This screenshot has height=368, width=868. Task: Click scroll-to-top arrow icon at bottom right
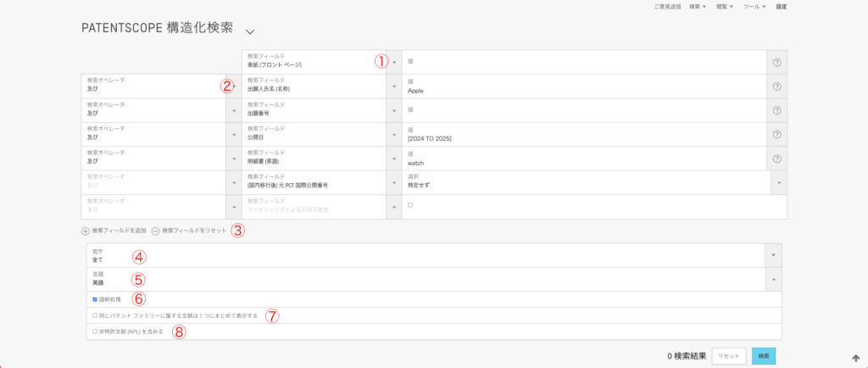click(855, 357)
